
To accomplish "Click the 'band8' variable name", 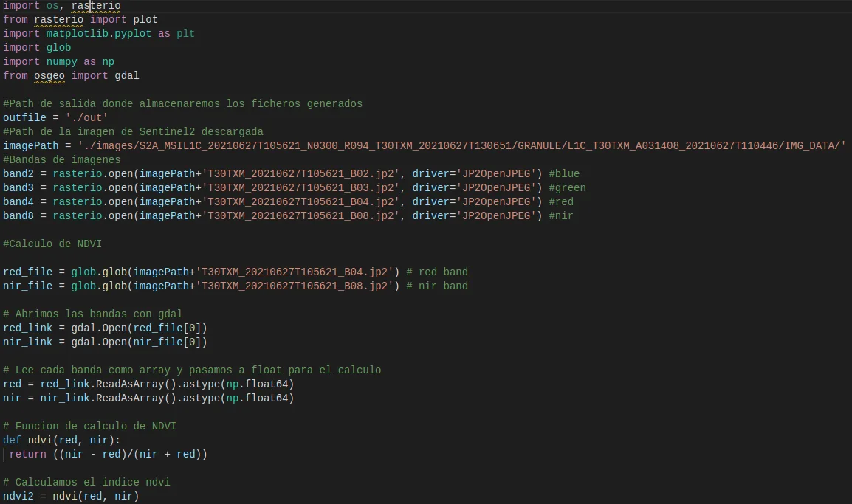I will [x=18, y=216].
